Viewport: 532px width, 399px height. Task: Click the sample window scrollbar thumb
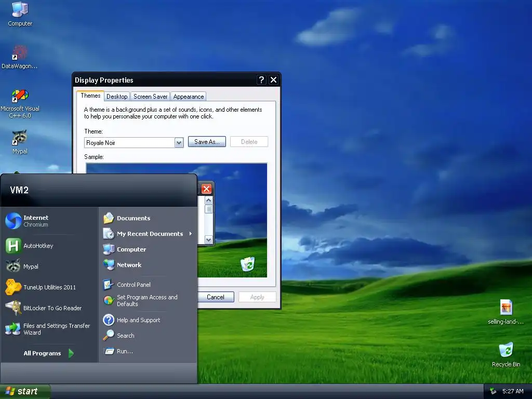tap(209, 209)
